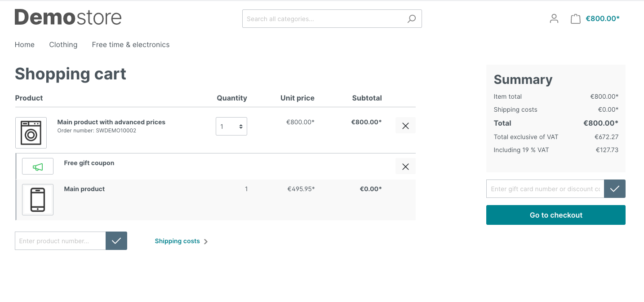Click the Enter product number field
644x302 pixels.
click(61, 241)
